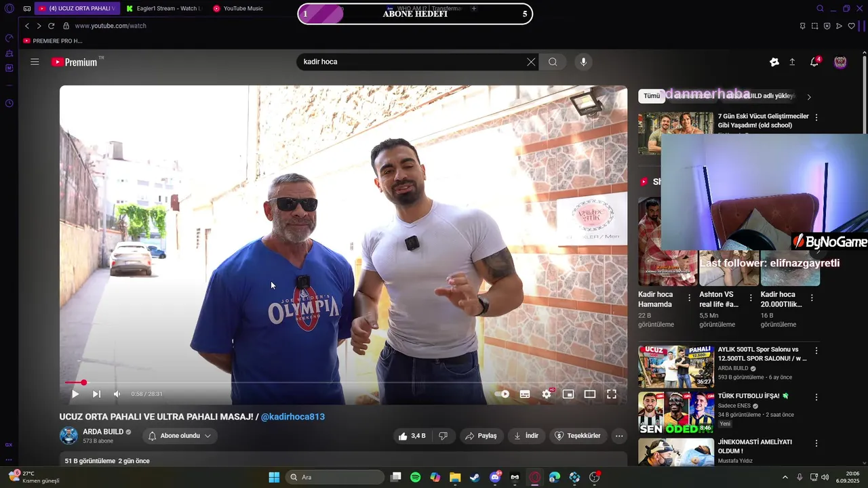Open the AYLIK 500TL Spor Salonu video
Screen dimensions: 868x488
[675, 367]
